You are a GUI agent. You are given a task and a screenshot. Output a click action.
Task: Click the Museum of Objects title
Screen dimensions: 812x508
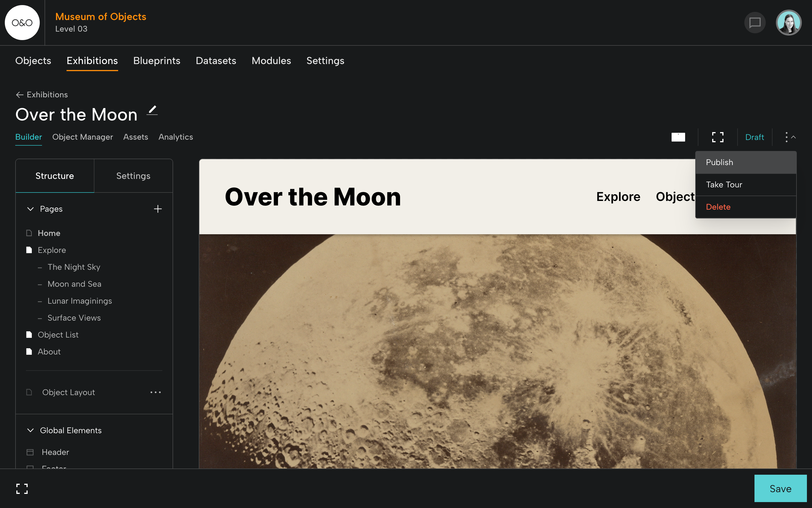[x=101, y=16]
